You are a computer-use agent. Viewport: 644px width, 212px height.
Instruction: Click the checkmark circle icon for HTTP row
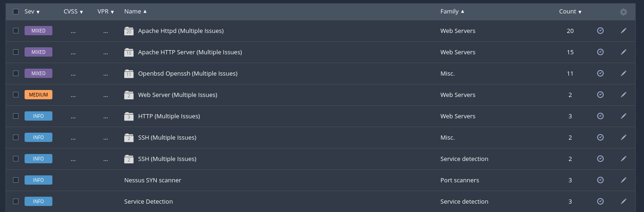point(600,116)
